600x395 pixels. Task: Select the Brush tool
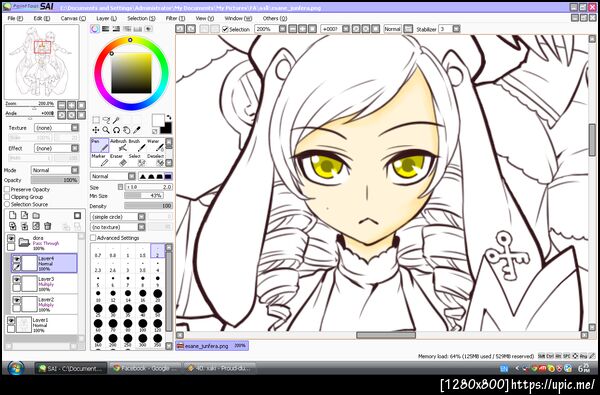pyautogui.click(x=137, y=145)
